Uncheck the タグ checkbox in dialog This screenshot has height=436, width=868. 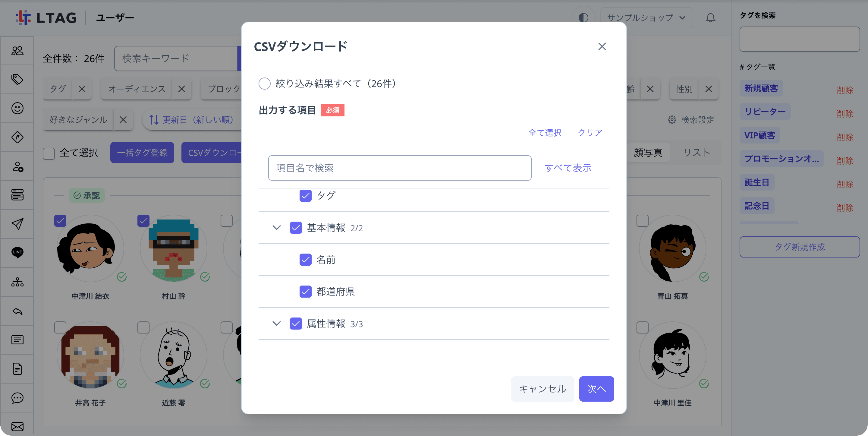[x=305, y=196]
